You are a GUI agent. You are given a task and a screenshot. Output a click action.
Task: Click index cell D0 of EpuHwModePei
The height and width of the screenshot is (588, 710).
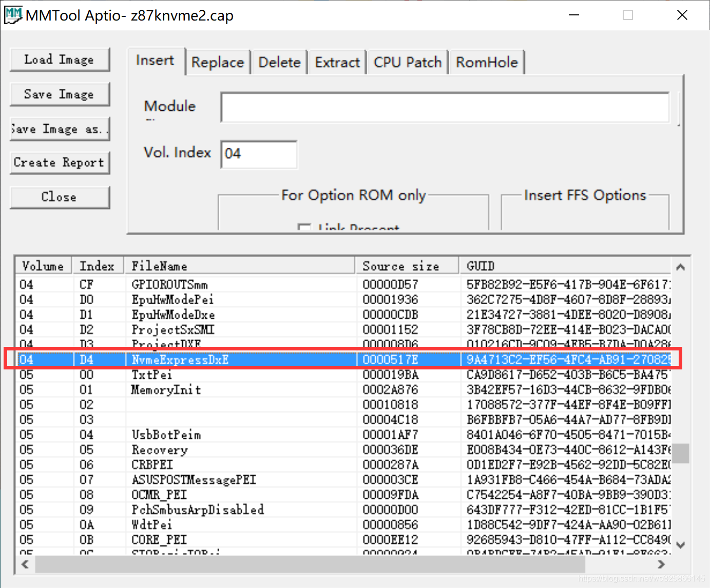87,299
